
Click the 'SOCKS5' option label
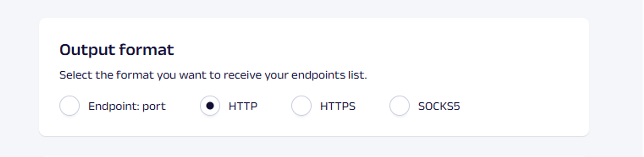(439, 106)
